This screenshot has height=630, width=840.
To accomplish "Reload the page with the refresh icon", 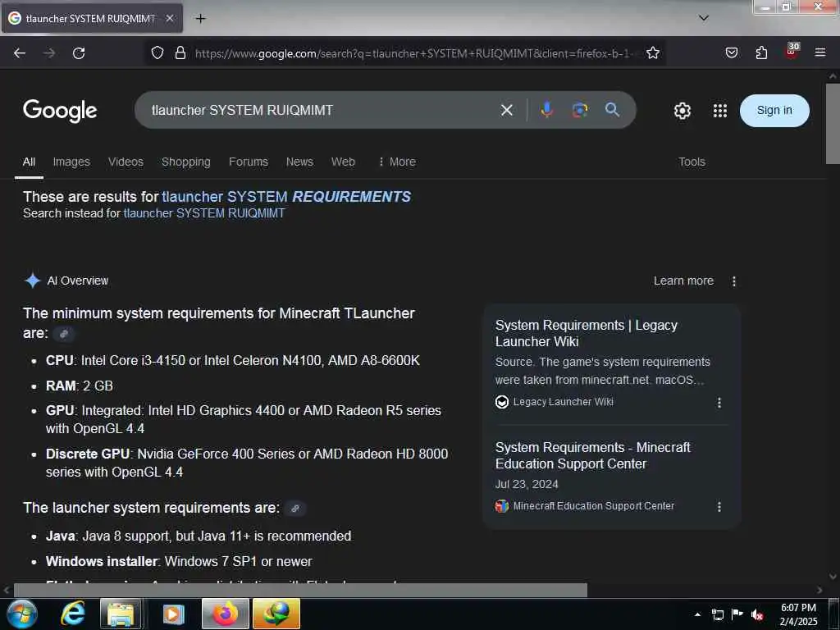I will tap(79, 53).
